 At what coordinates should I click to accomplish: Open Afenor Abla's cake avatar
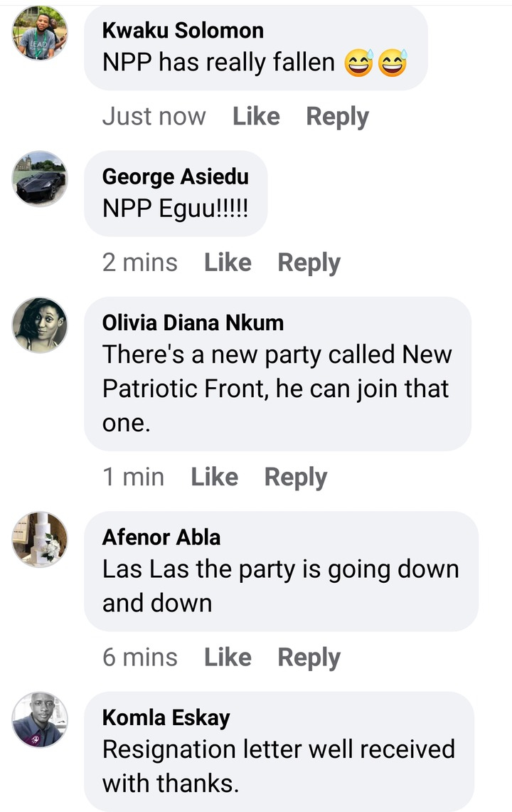pyautogui.click(x=40, y=539)
